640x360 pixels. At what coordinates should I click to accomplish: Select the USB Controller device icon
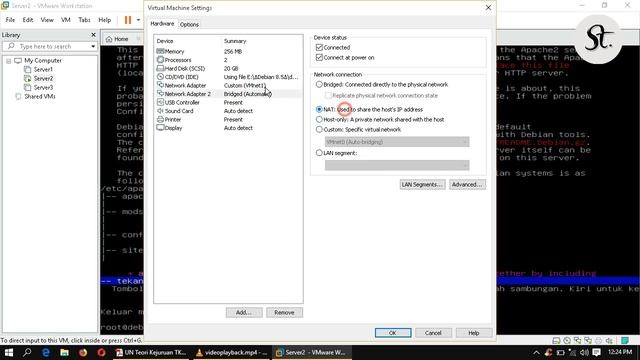[x=160, y=102]
